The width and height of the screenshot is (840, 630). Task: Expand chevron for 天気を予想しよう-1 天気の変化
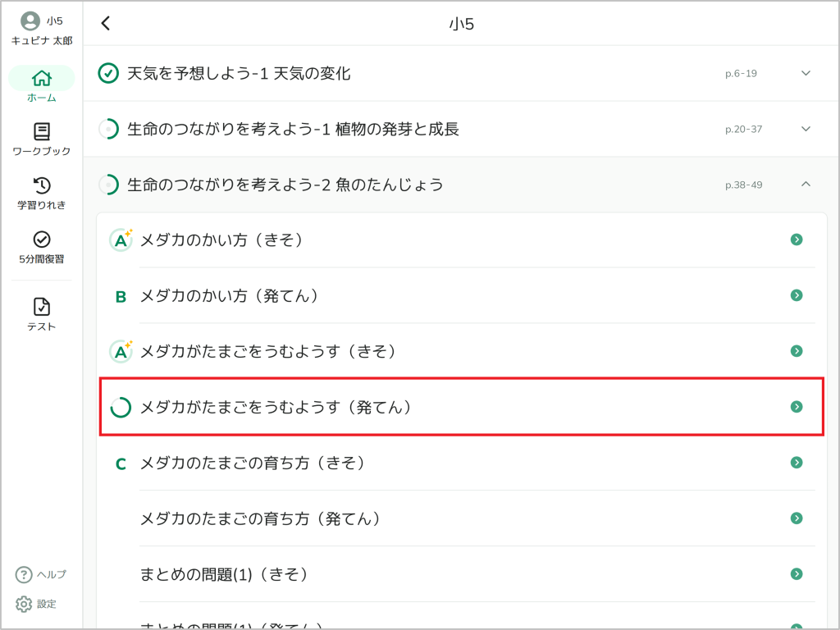[x=806, y=73]
